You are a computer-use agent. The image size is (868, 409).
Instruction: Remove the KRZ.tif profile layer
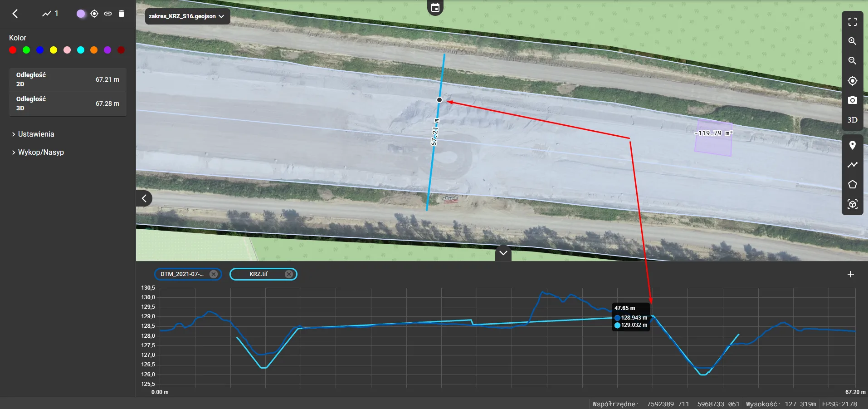pyautogui.click(x=288, y=274)
